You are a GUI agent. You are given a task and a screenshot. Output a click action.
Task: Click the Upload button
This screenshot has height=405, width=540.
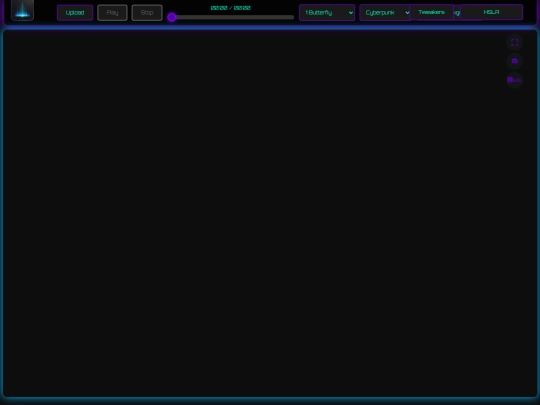click(75, 13)
